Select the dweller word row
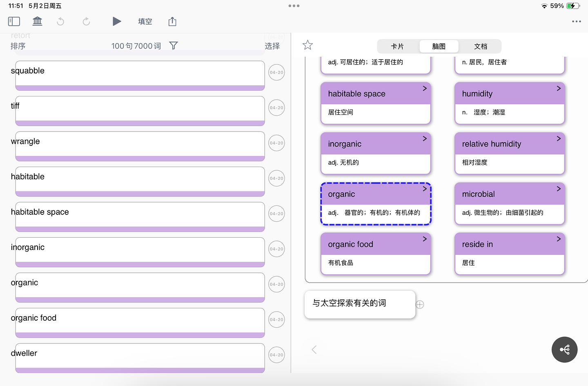The width and height of the screenshot is (588, 386). point(140,358)
